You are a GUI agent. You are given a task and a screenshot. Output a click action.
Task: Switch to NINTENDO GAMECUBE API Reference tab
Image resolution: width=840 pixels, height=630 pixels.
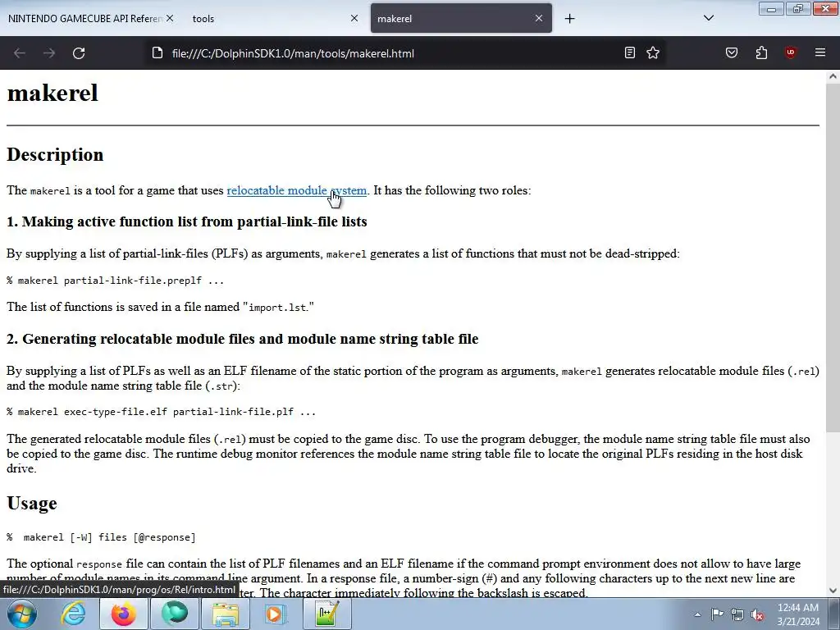coord(85,18)
